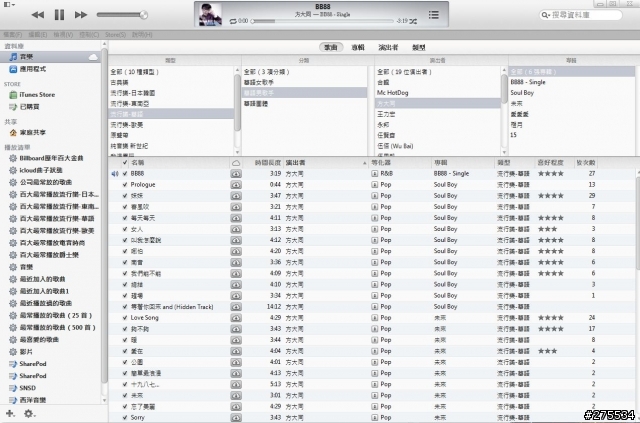Open the first menu bar item (File)
The width and height of the screenshot is (640, 423).
13,35
